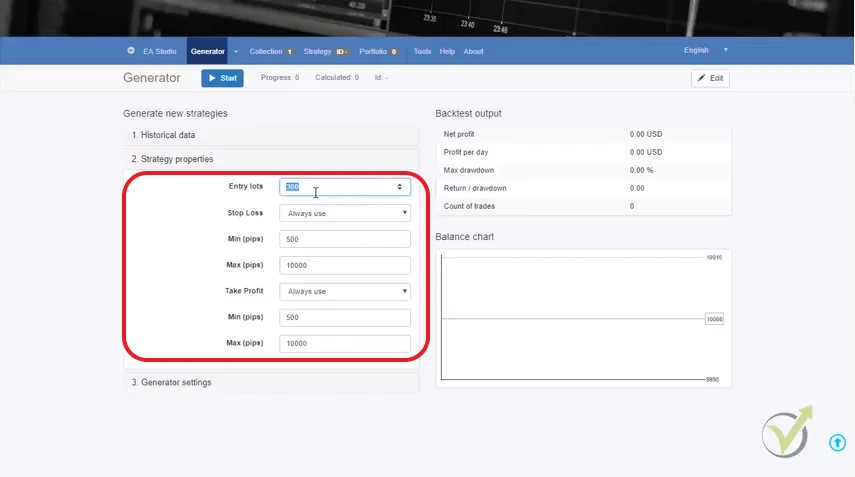The height and width of the screenshot is (477, 855).
Task: Click the scroll-to-top arrow icon
Action: pos(837,443)
